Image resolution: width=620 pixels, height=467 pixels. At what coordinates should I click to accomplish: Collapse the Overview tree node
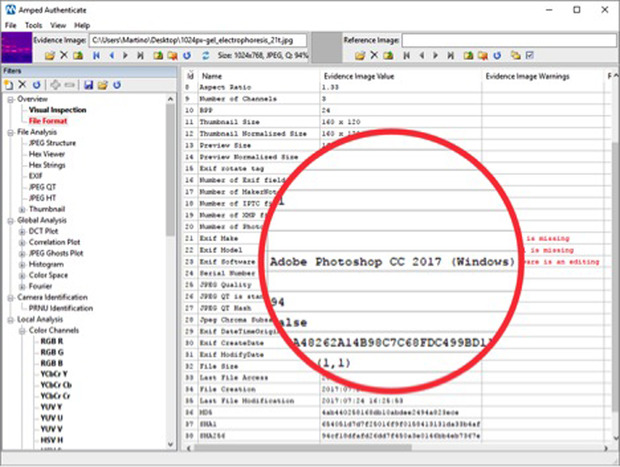point(11,99)
